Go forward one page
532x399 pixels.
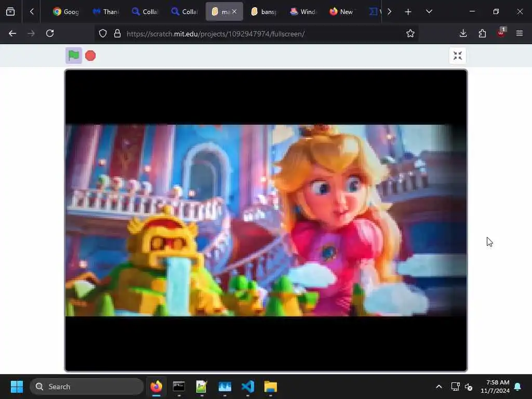click(31, 33)
